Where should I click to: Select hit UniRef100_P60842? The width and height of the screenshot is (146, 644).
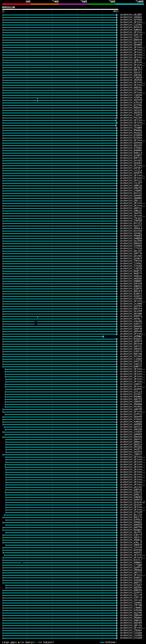point(131,407)
